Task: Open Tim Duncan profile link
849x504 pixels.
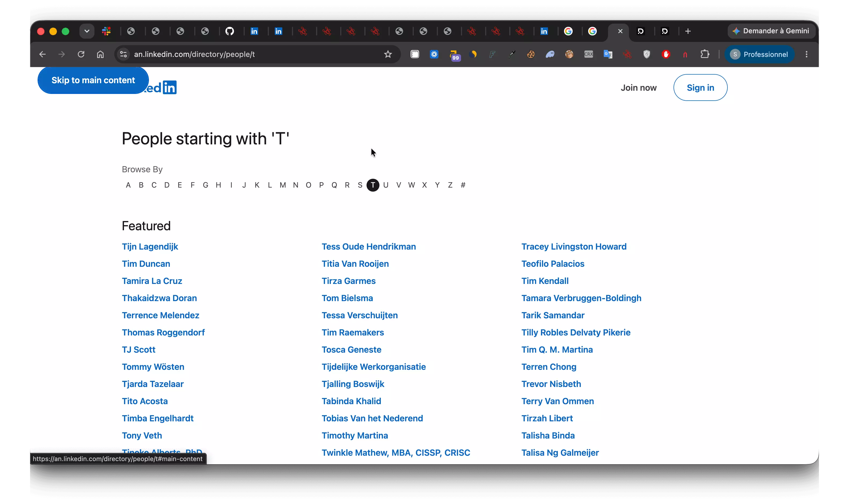Action: (146, 264)
